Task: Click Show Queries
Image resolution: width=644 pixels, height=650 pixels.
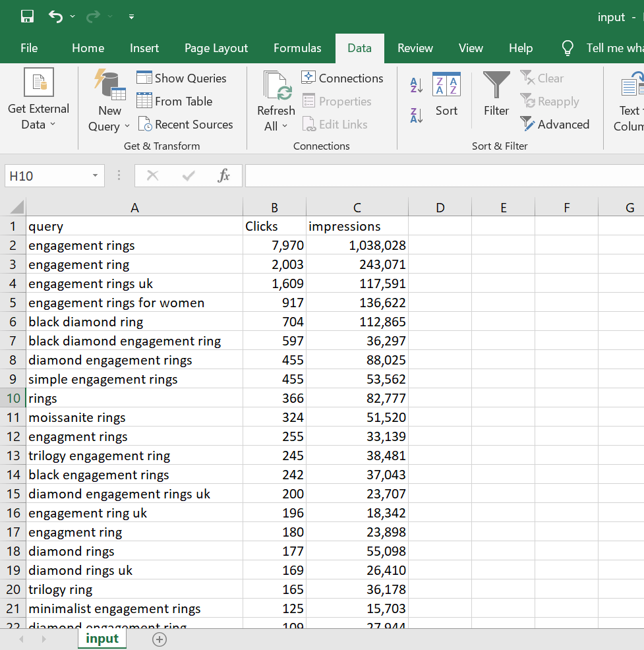Action: [x=181, y=78]
